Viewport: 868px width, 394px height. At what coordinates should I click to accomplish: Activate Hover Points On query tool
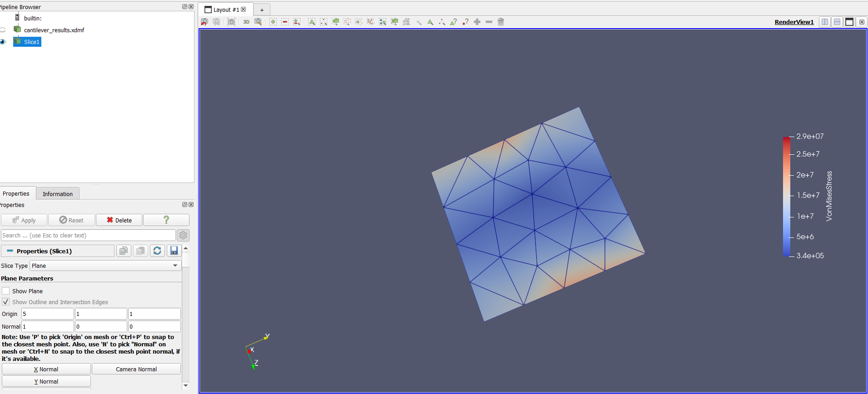click(x=465, y=22)
